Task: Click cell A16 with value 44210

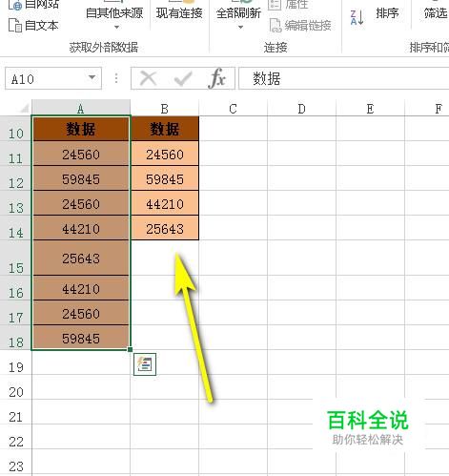Action: pyautogui.click(x=81, y=288)
